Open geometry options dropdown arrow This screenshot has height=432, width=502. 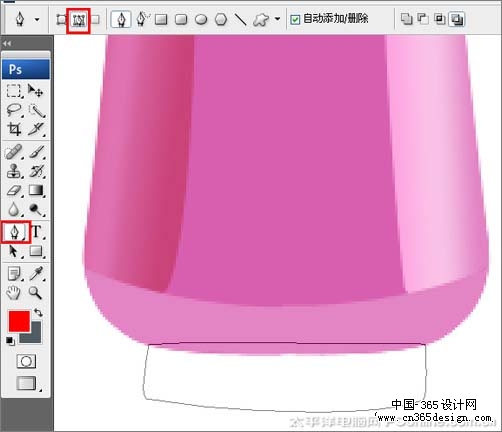[277, 19]
